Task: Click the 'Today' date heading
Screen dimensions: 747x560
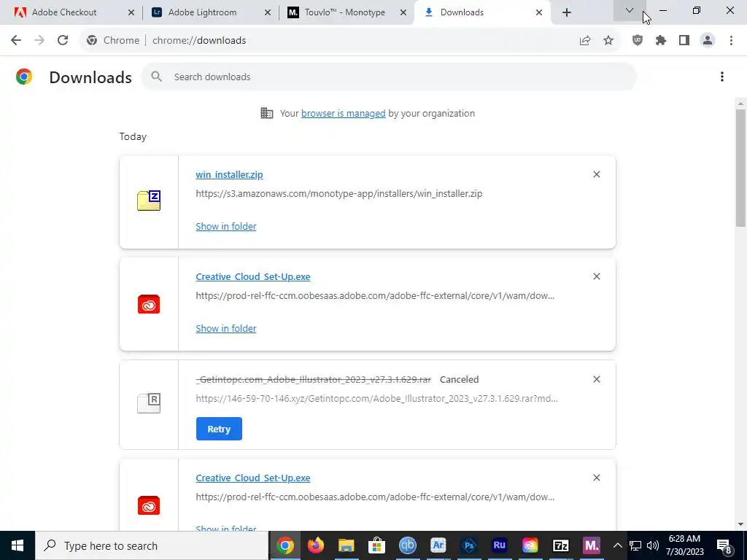Action: coord(133,136)
